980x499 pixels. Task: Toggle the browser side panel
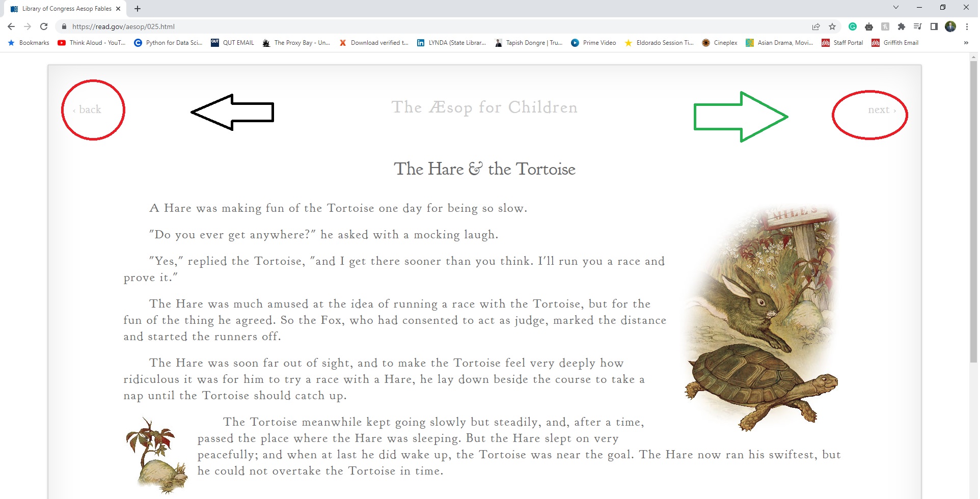click(934, 26)
